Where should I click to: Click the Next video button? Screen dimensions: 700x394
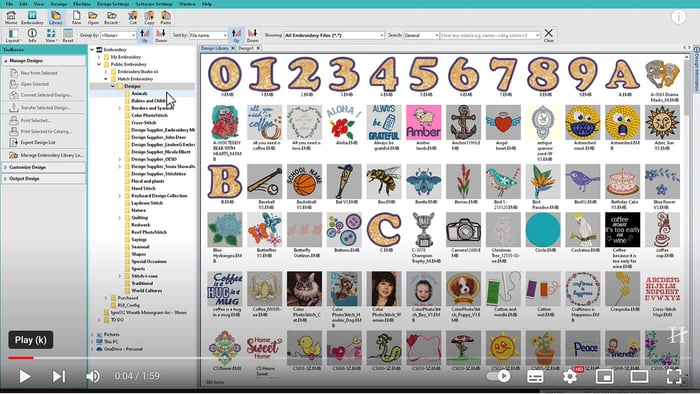(58, 376)
